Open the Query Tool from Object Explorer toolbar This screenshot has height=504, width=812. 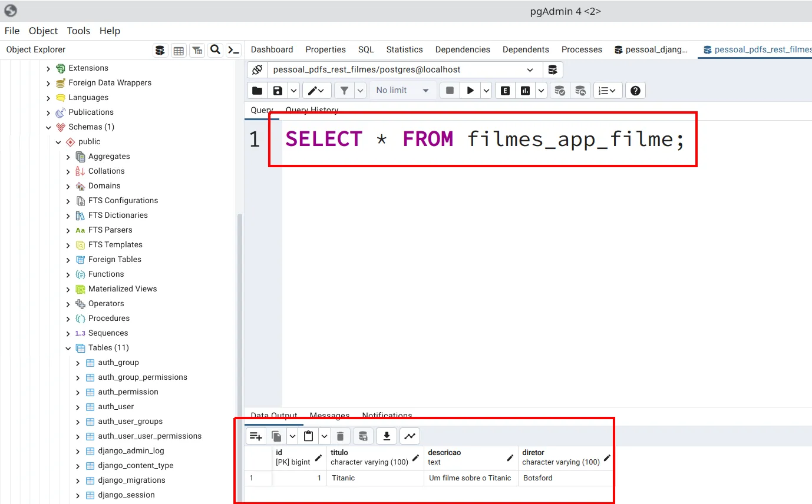pos(160,50)
